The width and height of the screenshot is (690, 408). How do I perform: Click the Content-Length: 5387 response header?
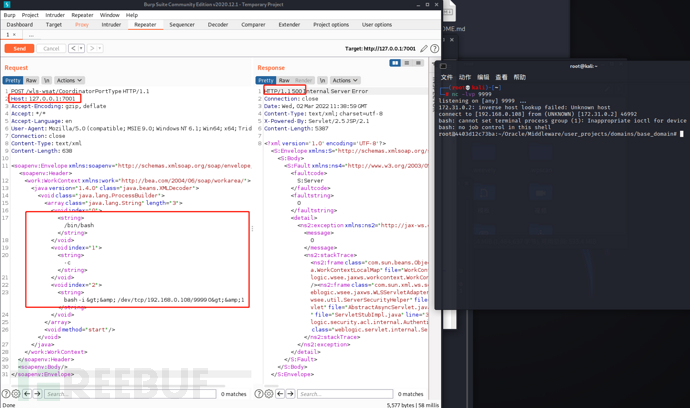[x=296, y=129]
